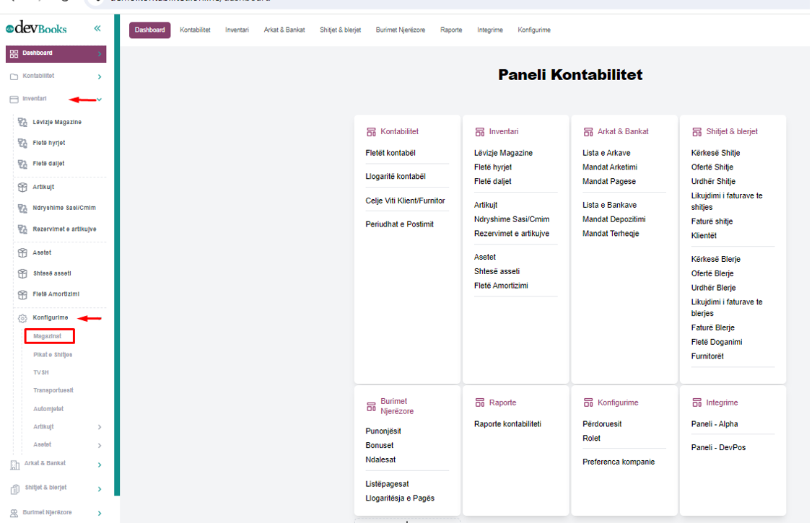The image size is (812, 528).
Task: Click the devBooks logo
Action: click(x=37, y=28)
